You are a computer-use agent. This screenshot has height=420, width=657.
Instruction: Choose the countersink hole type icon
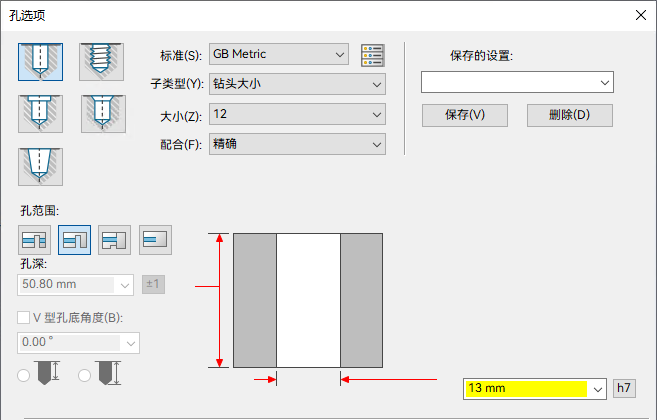pos(103,114)
